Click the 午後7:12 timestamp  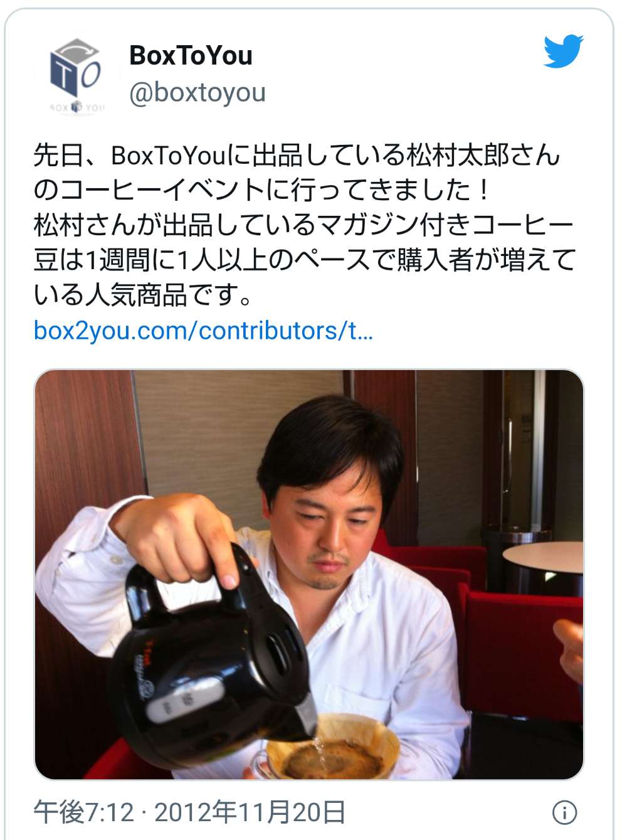click(83, 812)
